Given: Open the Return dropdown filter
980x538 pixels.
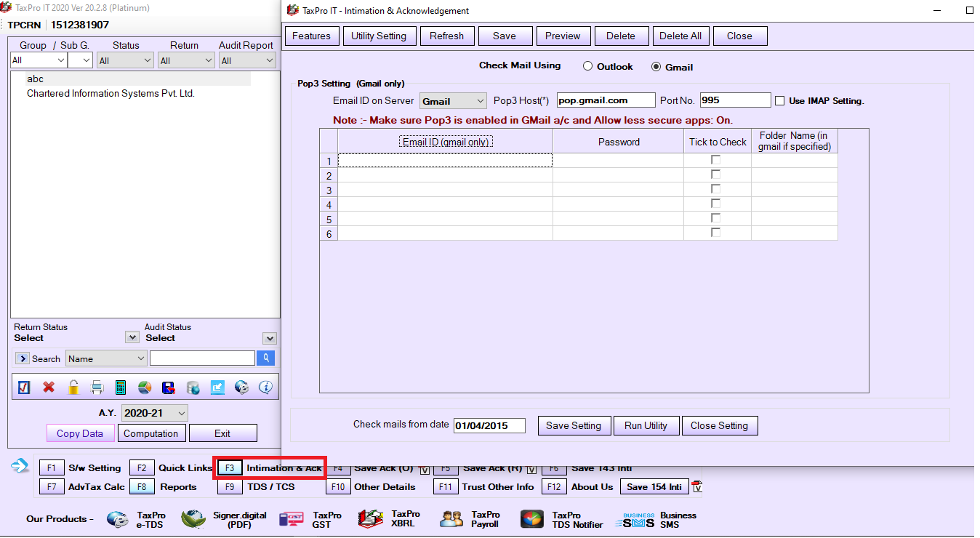Looking at the screenshot, I should (x=186, y=60).
